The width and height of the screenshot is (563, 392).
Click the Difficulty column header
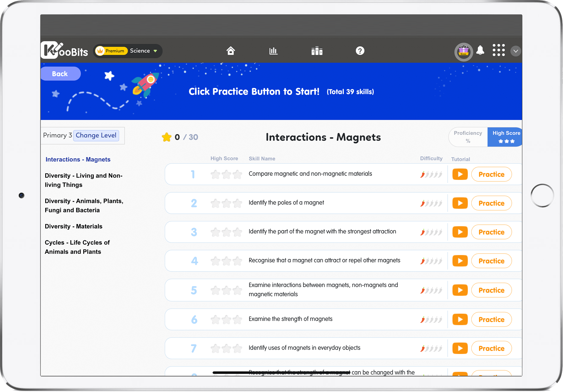[431, 159]
